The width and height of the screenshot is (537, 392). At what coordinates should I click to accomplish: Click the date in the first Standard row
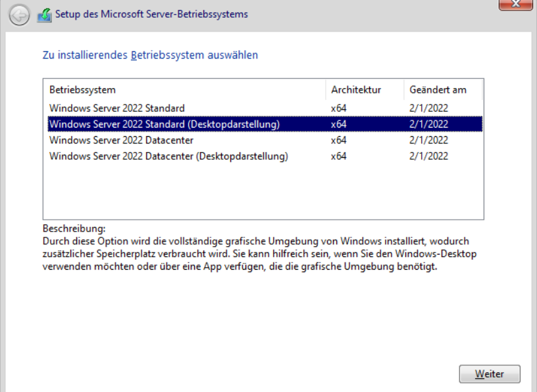pos(428,108)
